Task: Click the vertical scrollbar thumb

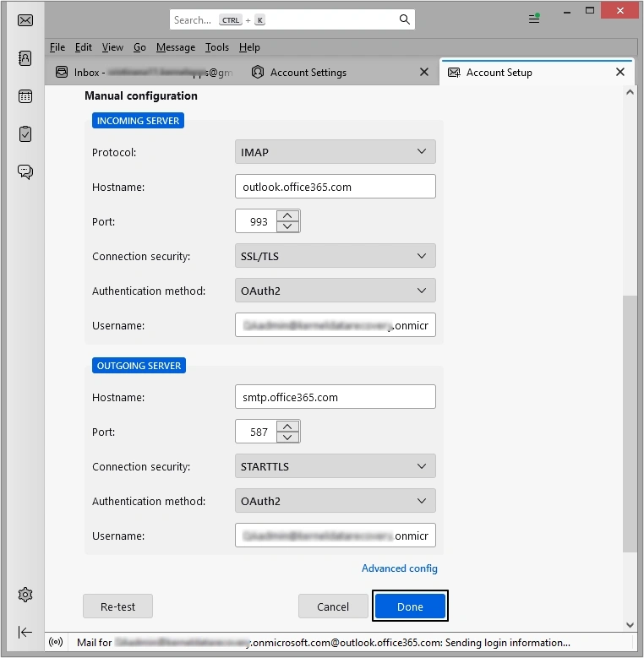Action: coord(630,424)
